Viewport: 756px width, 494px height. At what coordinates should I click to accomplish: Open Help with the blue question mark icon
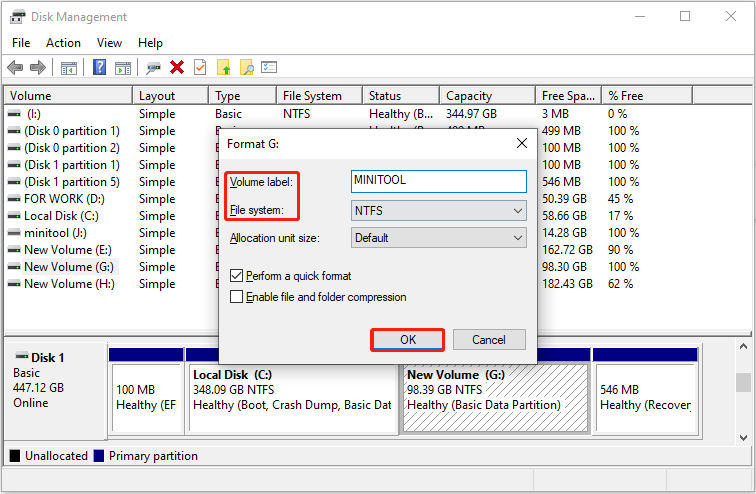coord(99,67)
